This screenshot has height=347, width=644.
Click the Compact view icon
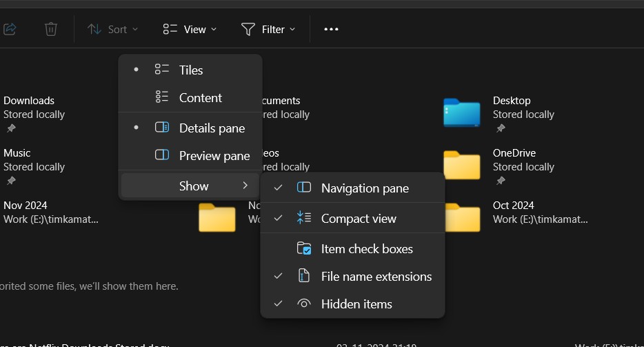coord(304,217)
